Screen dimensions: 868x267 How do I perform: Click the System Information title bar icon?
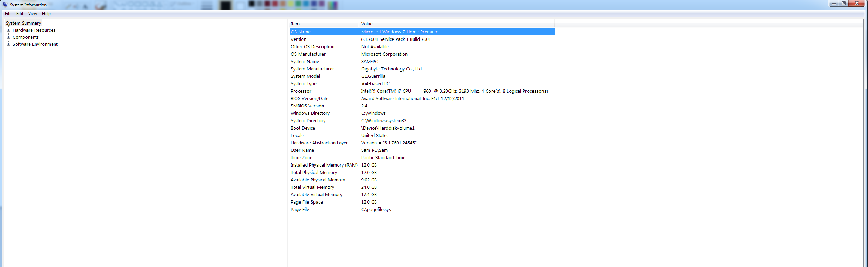tap(5, 5)
